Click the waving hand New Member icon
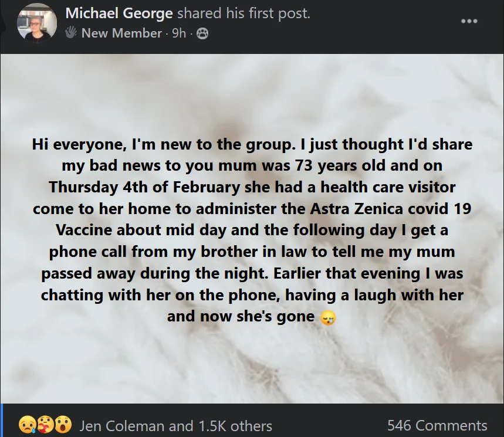 tap(71, 33)
